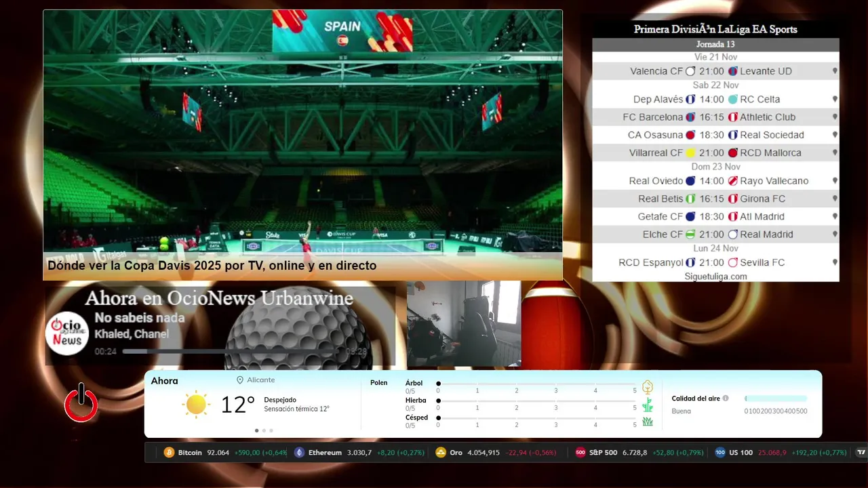Click the "Khaled, Chanel" artist text
This screenshot has height=488, width=868.
click(132, 334)
